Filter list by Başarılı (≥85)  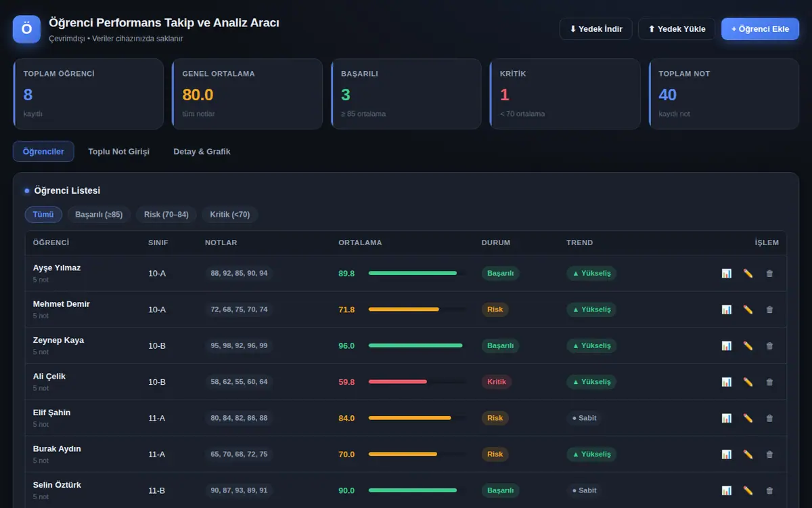point(99,215)
